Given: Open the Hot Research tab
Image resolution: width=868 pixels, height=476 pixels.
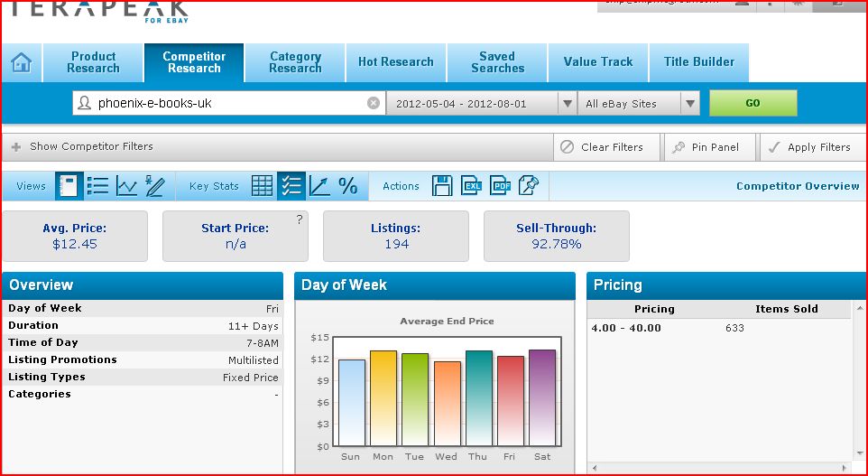Looking at the screenshot, I should tap(396, 62).
